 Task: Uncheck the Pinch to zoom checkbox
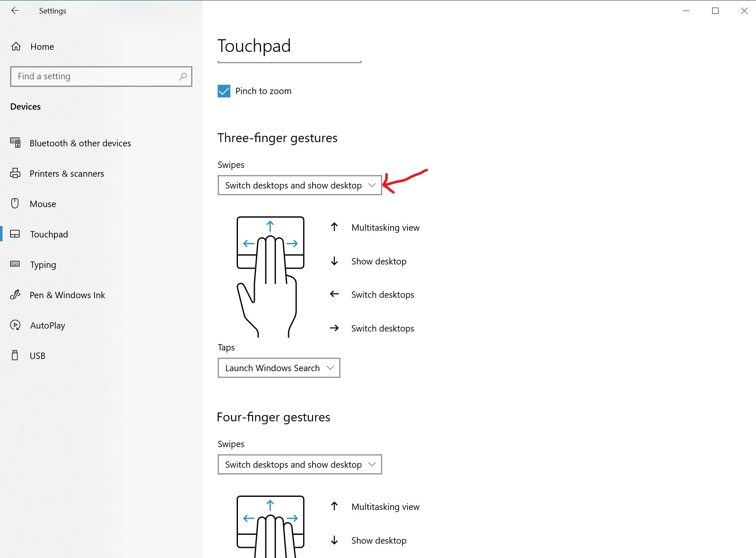click(224, 91)
